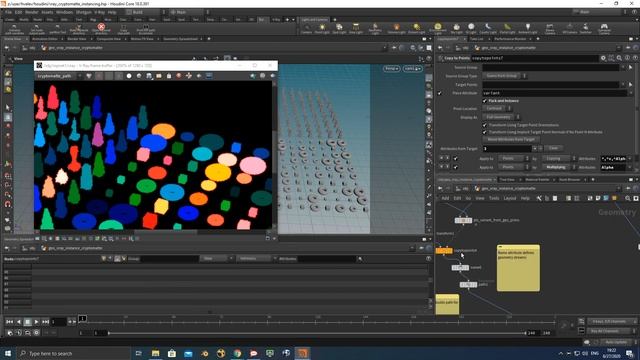Select the Portal Light shelf tool
The image size is (640, 360).
tap(507, 29)
